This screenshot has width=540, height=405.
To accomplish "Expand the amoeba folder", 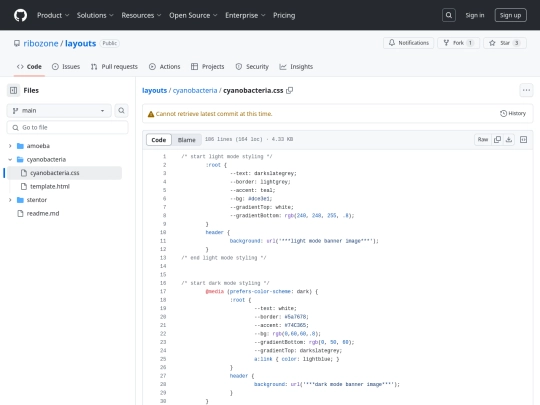I will pos(10,146).
